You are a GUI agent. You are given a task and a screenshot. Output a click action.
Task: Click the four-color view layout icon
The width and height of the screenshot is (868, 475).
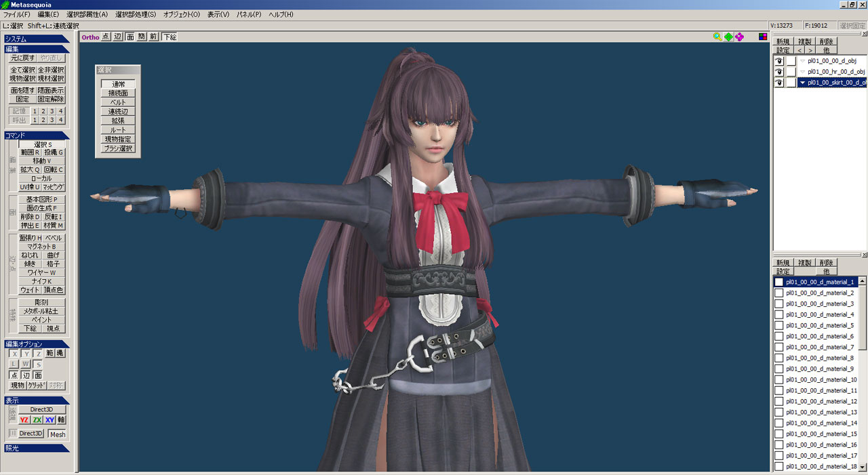pyautogui.click(x=763, y=37)
